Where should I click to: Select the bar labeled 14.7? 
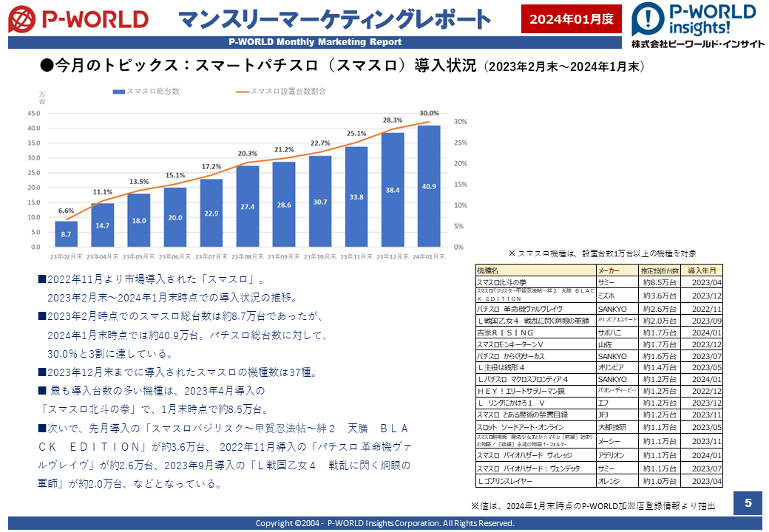(x=103, y=225)
